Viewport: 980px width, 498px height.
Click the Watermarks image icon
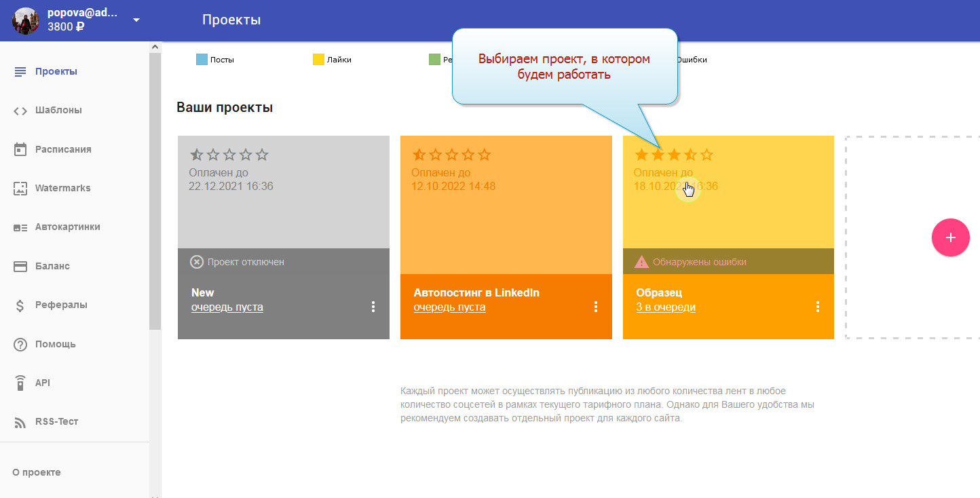click(x=20, y=189)
